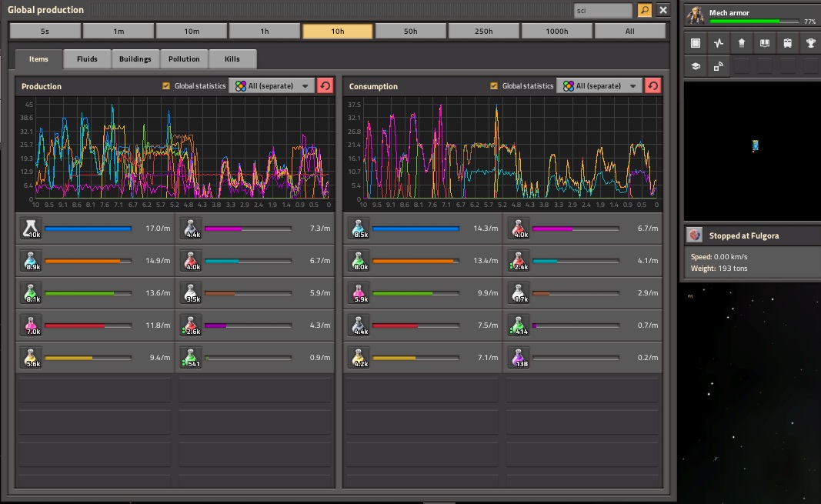The width and height of the screenshot is (821, 504).
Task: Click the red reset button in Production panel
Action: pos(325,86)
